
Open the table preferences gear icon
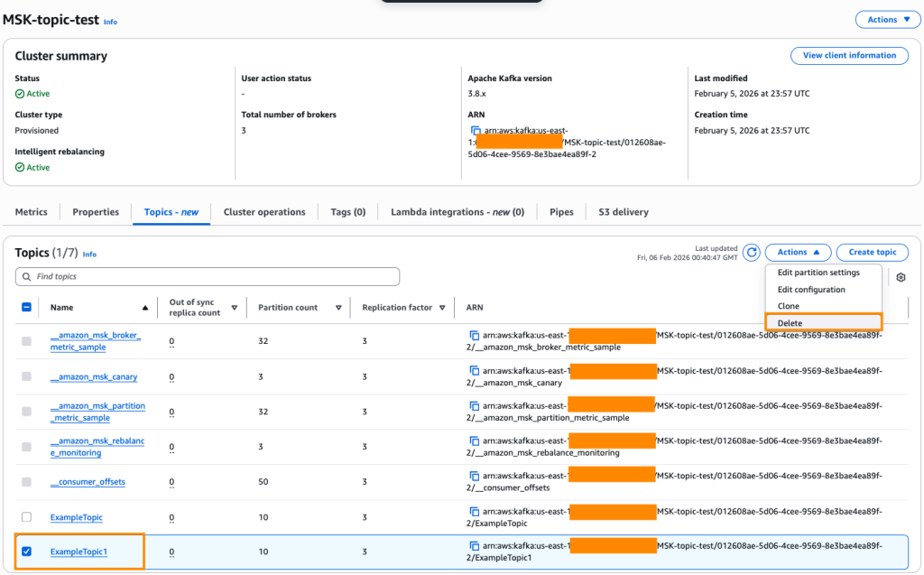(x=900, y=277)
